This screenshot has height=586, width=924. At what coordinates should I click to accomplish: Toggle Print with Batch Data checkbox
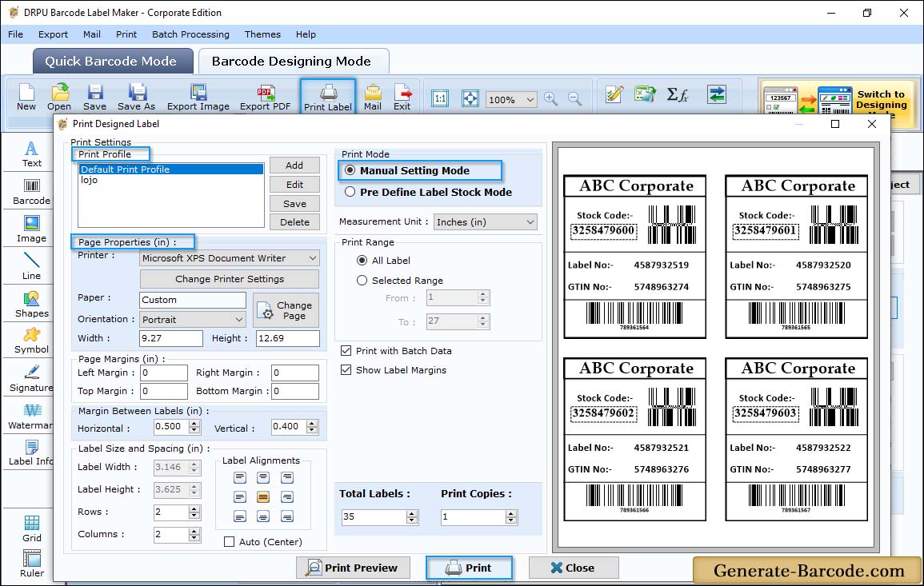(x=346, y=350)
